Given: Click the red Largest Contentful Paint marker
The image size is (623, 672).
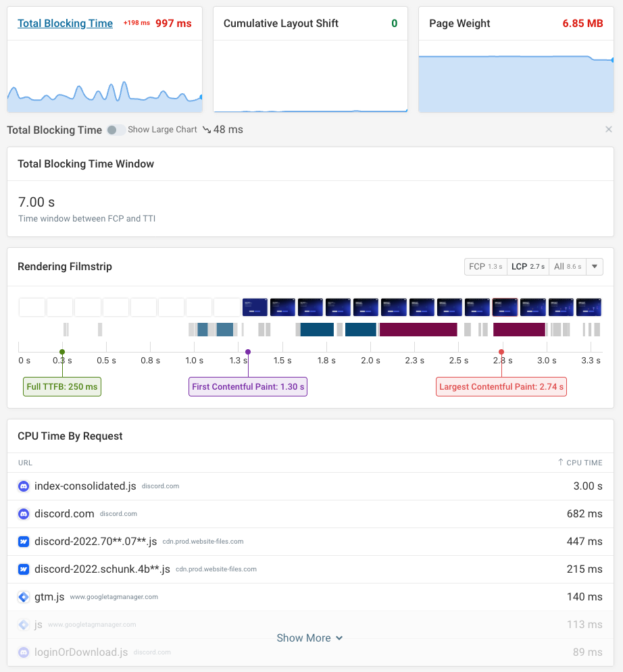Looking at the screenshot, I should [501, 352].
